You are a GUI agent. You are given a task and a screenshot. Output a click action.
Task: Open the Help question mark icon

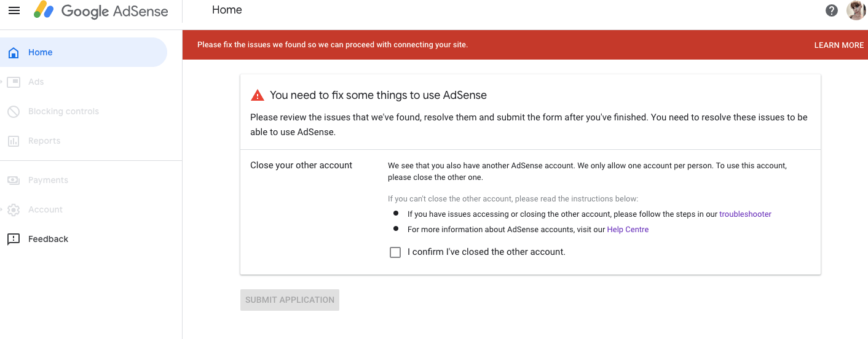pyautogui.click(x=832, y=10)
